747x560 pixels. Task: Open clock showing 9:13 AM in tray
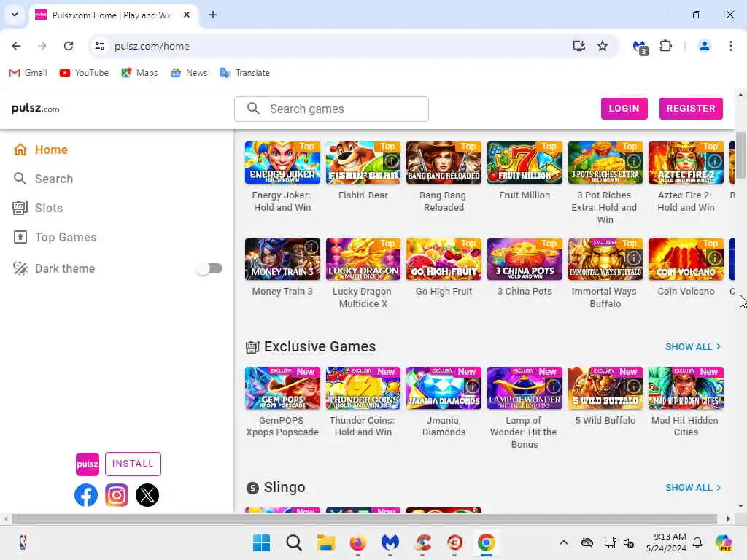coord(666,542)
